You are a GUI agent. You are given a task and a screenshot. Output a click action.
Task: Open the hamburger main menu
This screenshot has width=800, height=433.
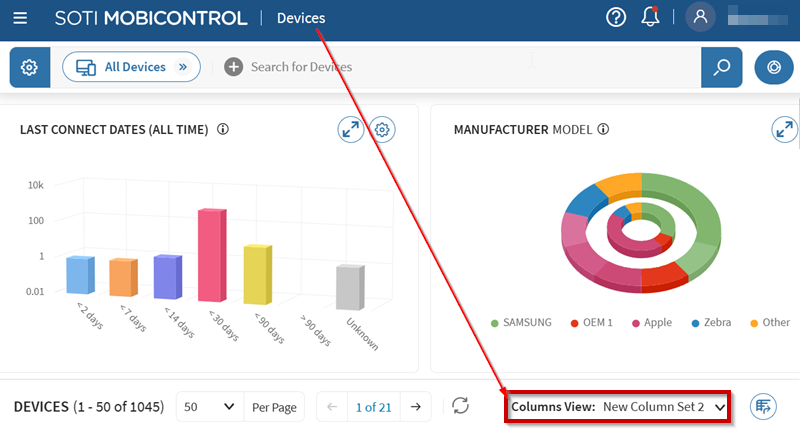(20, 18)
